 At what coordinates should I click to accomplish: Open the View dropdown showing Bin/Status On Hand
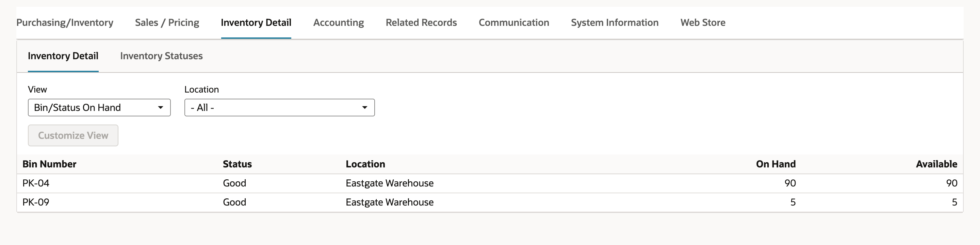coord(99,108)
